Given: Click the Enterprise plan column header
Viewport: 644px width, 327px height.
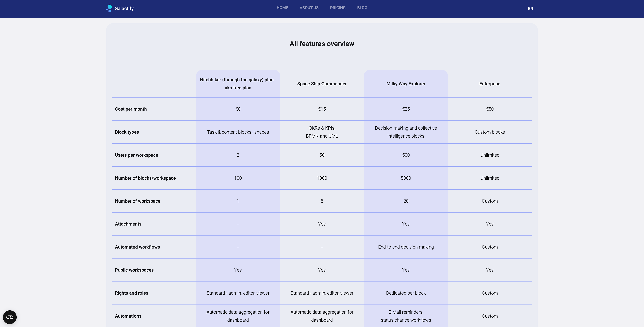Looking at the screenshot, I should click(490, 84).
